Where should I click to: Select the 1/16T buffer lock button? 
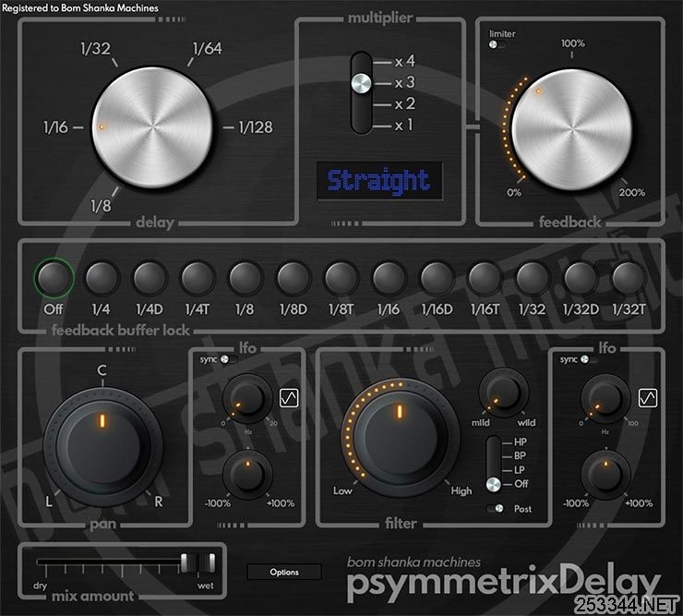pos(485,278)
